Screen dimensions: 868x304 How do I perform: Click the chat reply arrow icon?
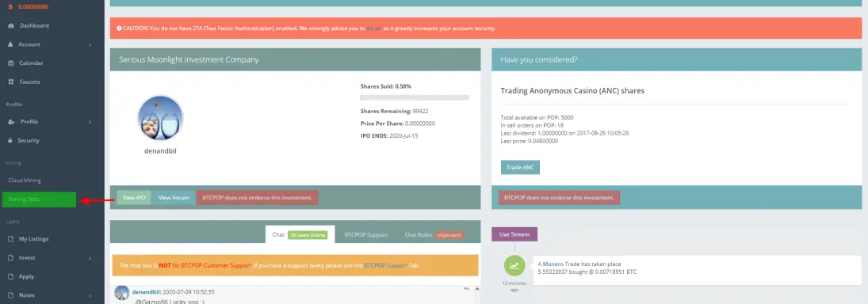467,289
